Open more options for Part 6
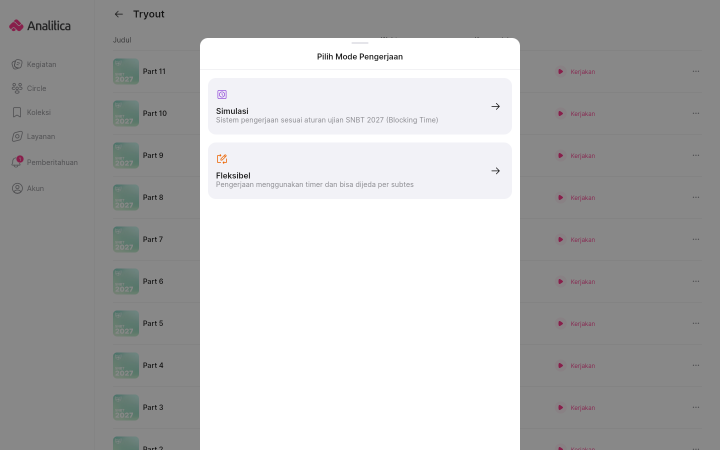The width and height of the screenshot is (720, 450). coord(696,281)
